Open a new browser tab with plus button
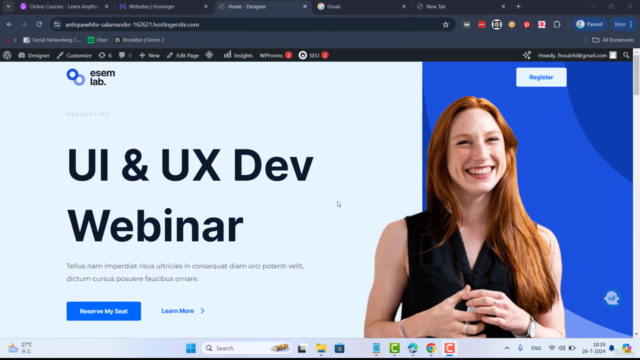Screen dimensions: 640x360 coord(518,7)
